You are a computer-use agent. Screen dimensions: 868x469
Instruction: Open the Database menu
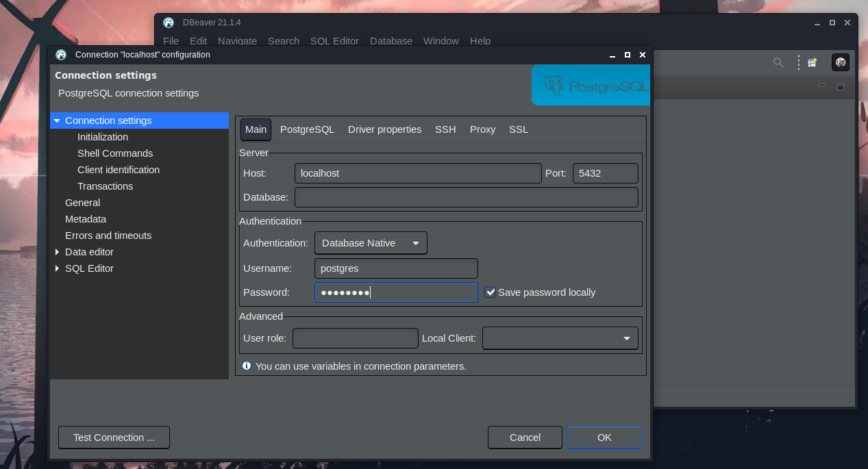pos(390,41)
